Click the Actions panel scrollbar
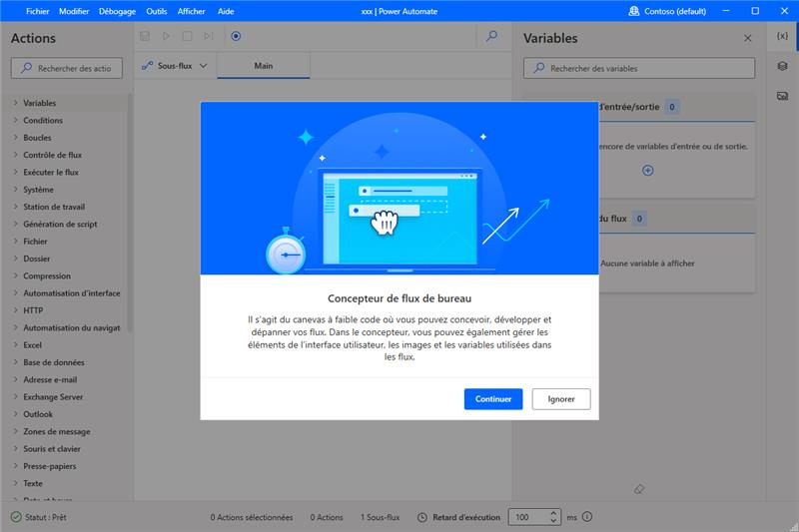This screenshot has height=532, width=799. click(130, 213)
